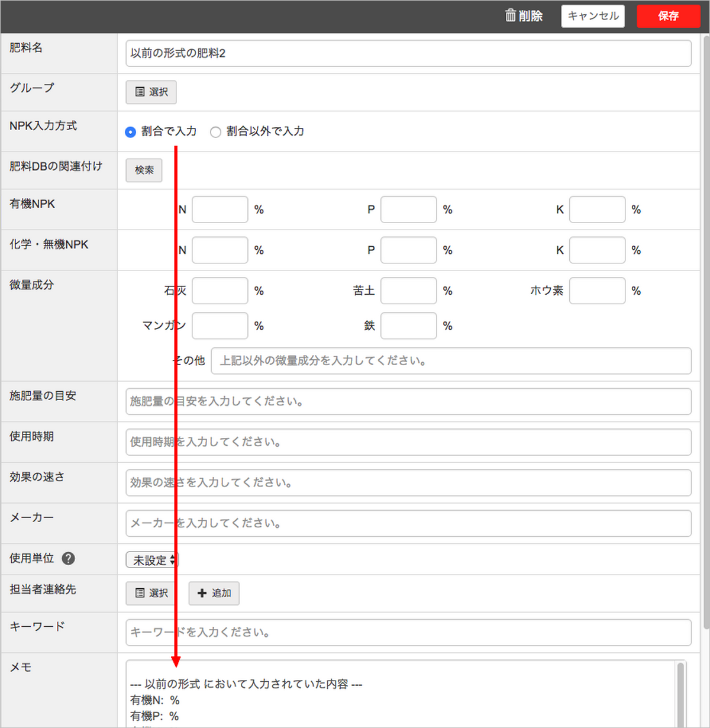Click the メモ text area scrollbar

tap(681, 694)
